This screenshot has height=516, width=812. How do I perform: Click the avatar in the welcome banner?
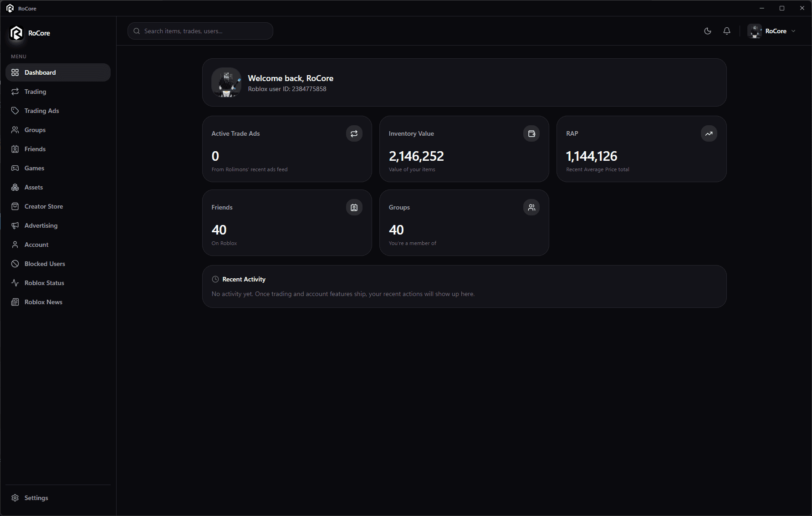click(226, 82)
